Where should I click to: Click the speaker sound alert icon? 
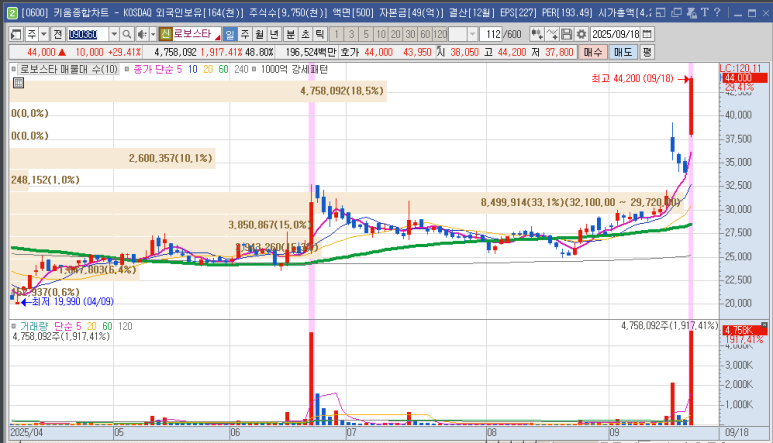coord(141,34)
